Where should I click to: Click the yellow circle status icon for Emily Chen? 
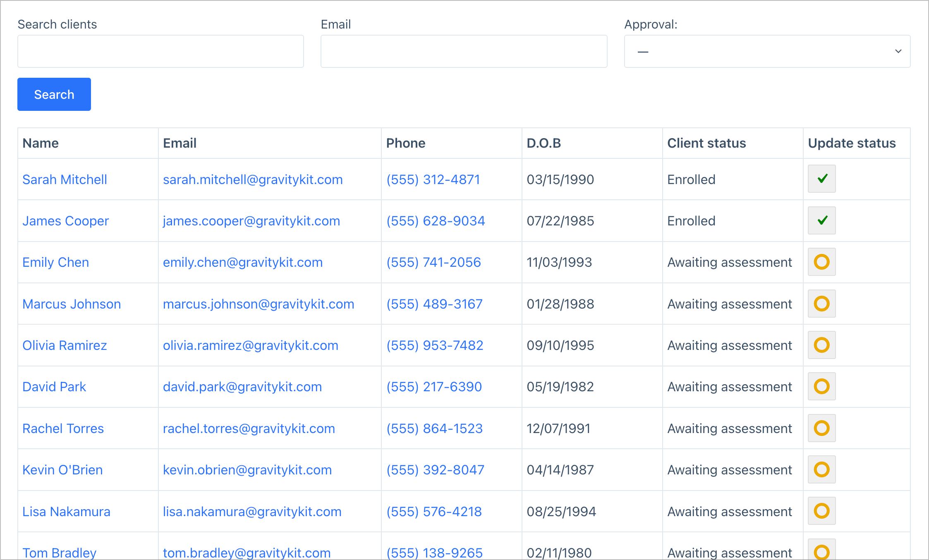click(821, 262)
